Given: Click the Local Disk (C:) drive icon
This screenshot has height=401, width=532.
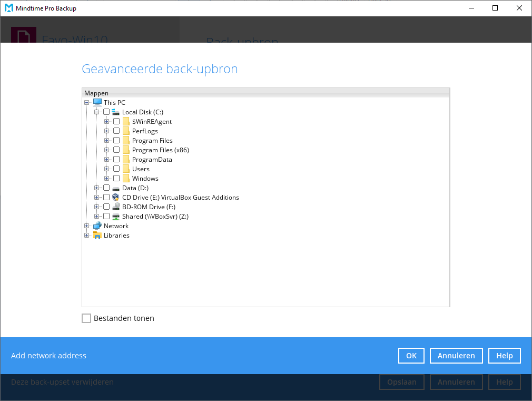Looking at the screenshot, I should [116, 112].
